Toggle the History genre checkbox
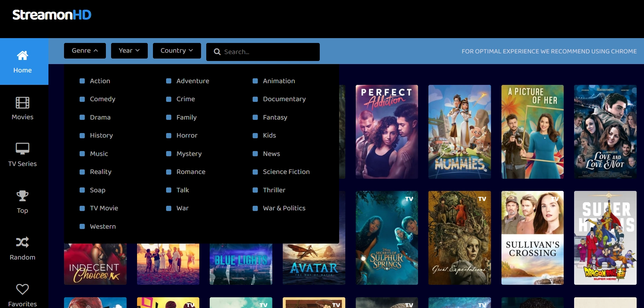644x308 pixels. pyautogui.click(x=82, y=135)
